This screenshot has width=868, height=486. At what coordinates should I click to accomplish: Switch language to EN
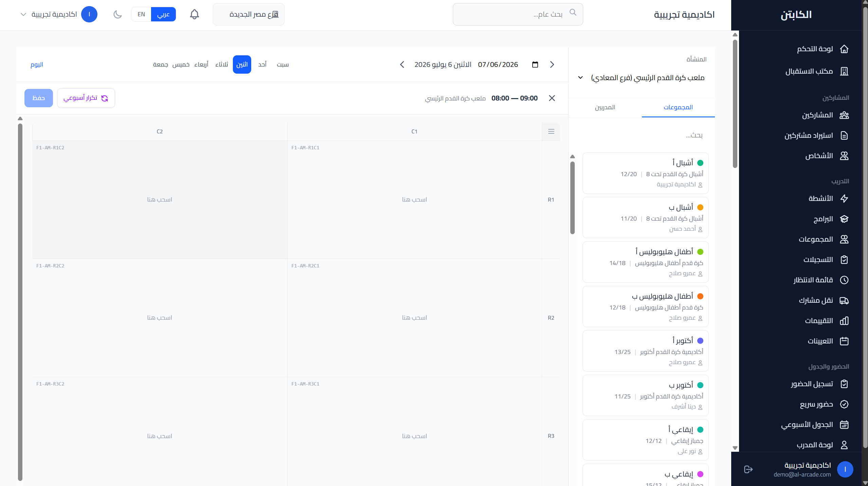pyautogui.click(x=141, y=14)
